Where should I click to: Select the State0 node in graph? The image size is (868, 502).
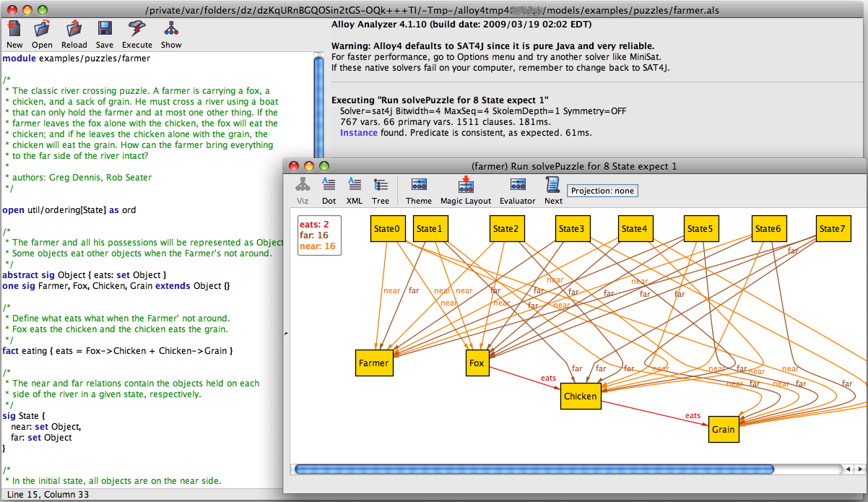[387, 229]
